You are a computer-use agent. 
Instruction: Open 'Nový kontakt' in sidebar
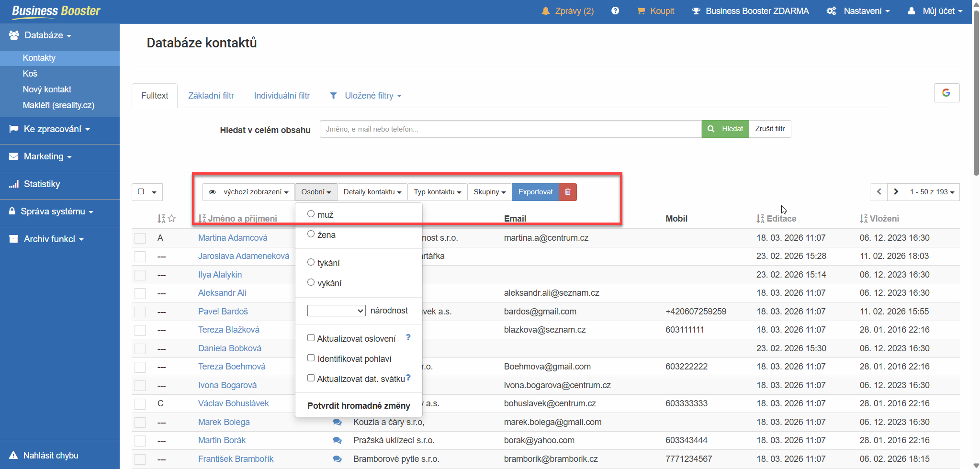pos(47,89)
